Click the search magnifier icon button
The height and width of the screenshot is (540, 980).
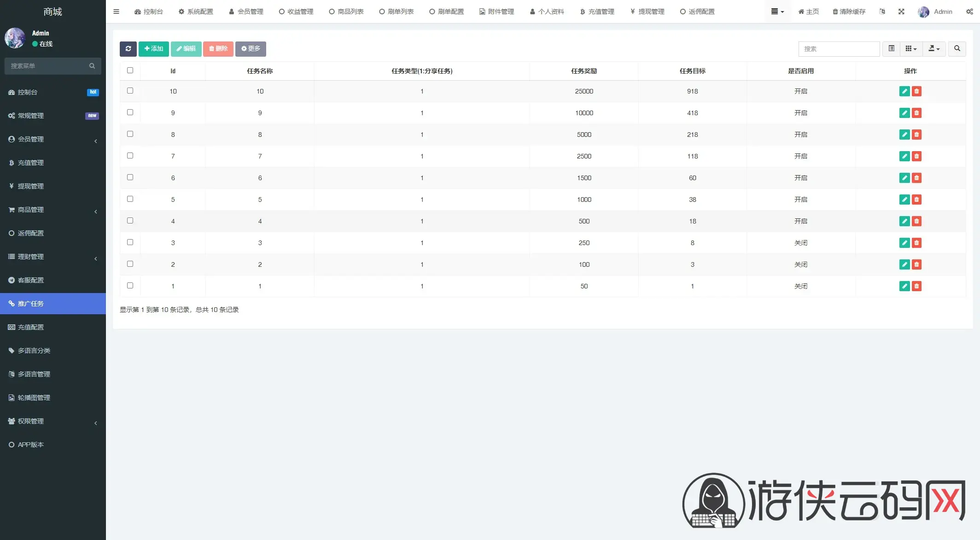tap(957, 49)
